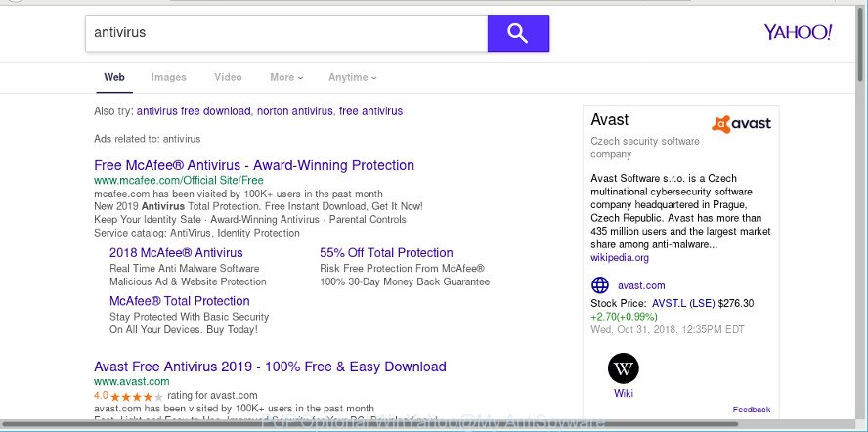
Task: Switch to the Images tab
Action: (169, 77)
